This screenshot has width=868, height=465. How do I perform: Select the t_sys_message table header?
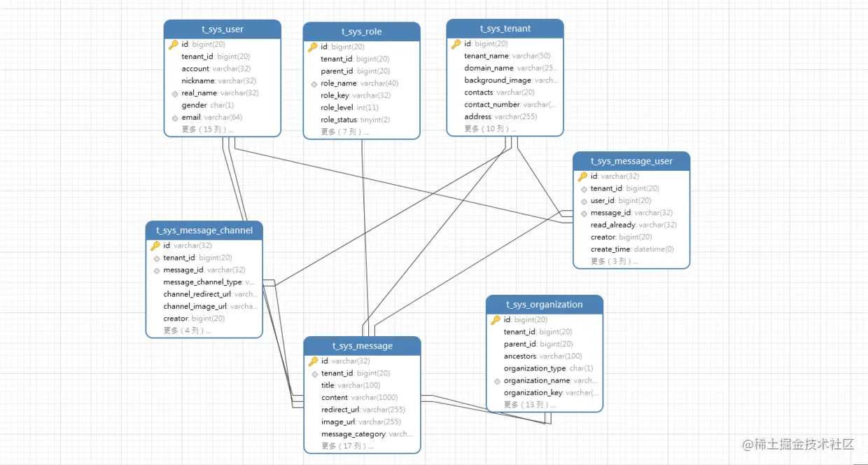pyautogui.click(x=363, y=346)
